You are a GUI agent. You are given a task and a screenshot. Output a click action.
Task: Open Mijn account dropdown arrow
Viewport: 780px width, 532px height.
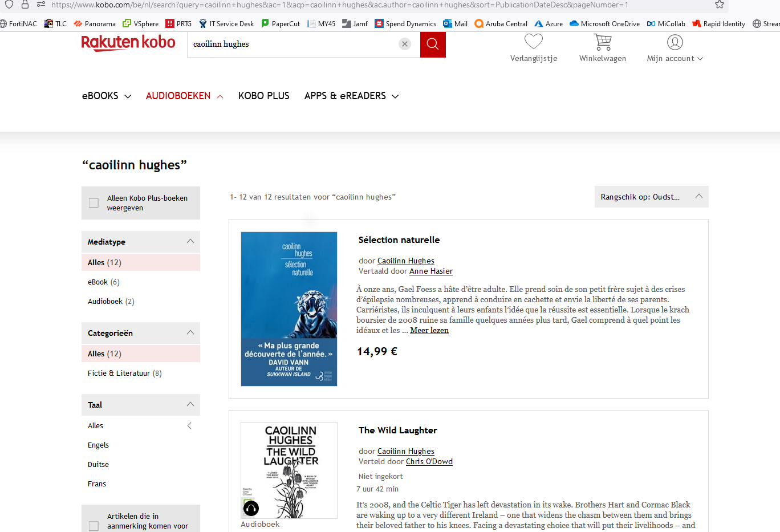click(x=700, y=59)
